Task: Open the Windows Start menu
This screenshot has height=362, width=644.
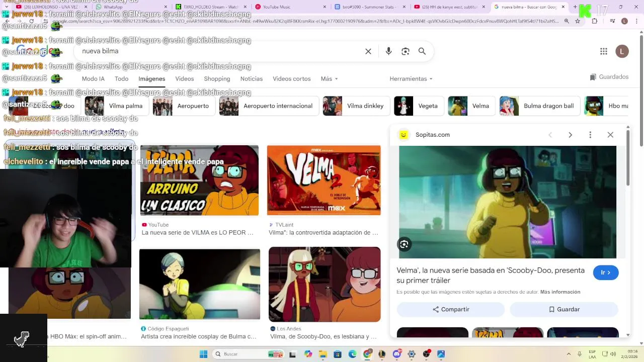Action: click(203, 354)
